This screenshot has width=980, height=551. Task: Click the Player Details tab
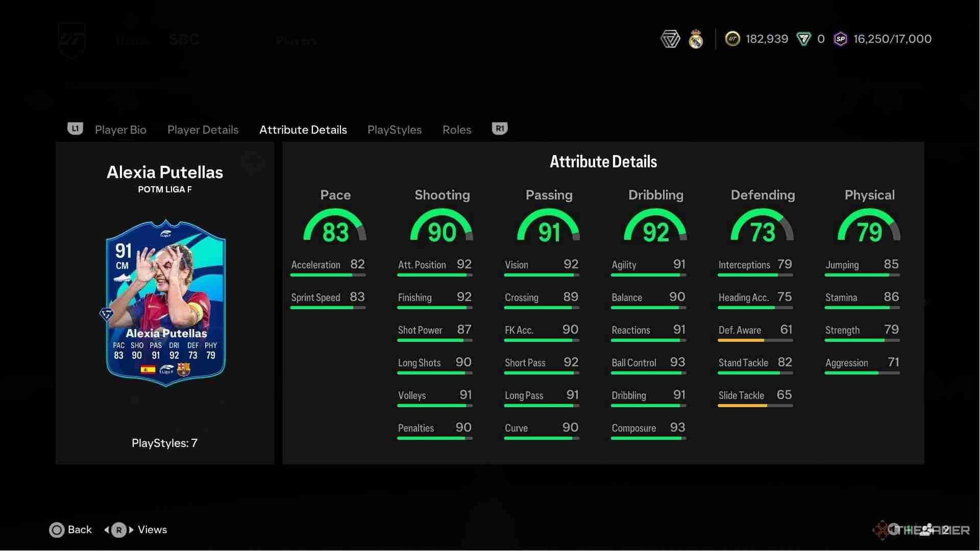pyautogui.click(x=203, y=129)
